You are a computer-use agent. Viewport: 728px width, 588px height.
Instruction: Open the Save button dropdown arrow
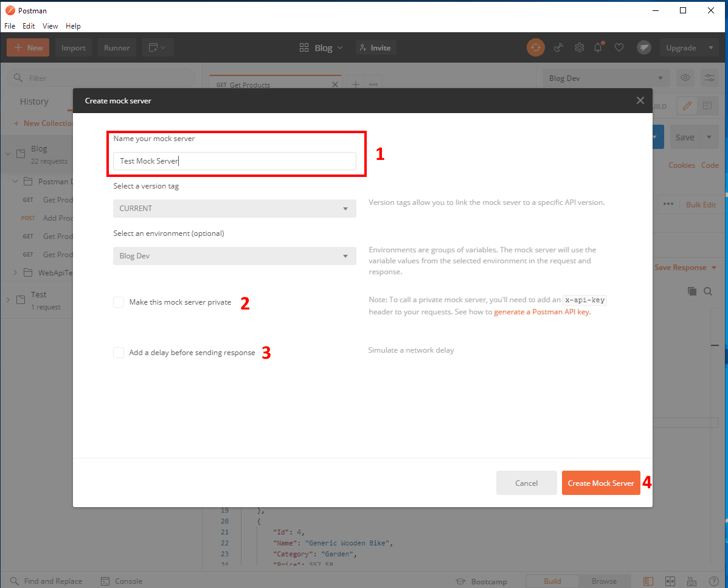coord(709,137)
